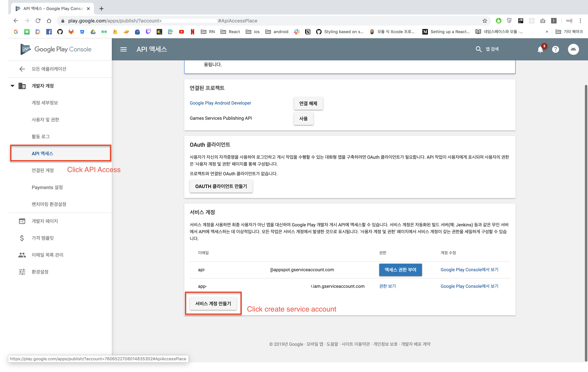Open Payments 설정 in the sidebar
588x372 pixels.
tap(47, 187)
